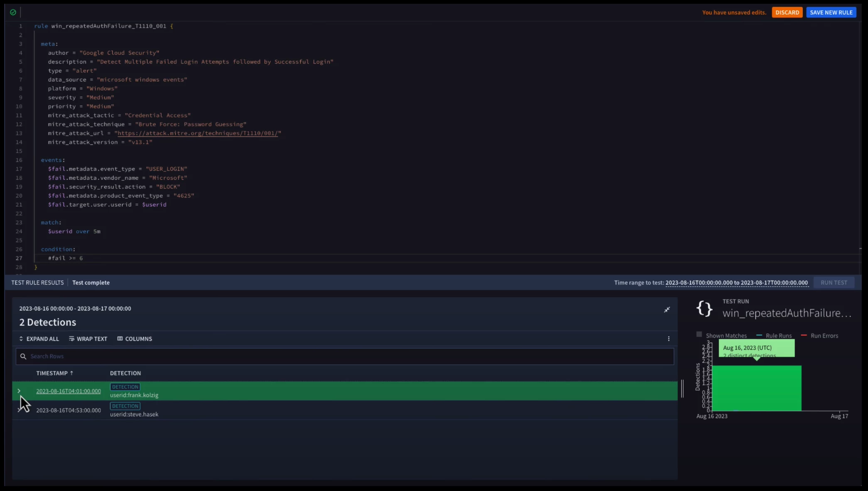
Task: Click Expand All rows
Action: pos(39,339)
